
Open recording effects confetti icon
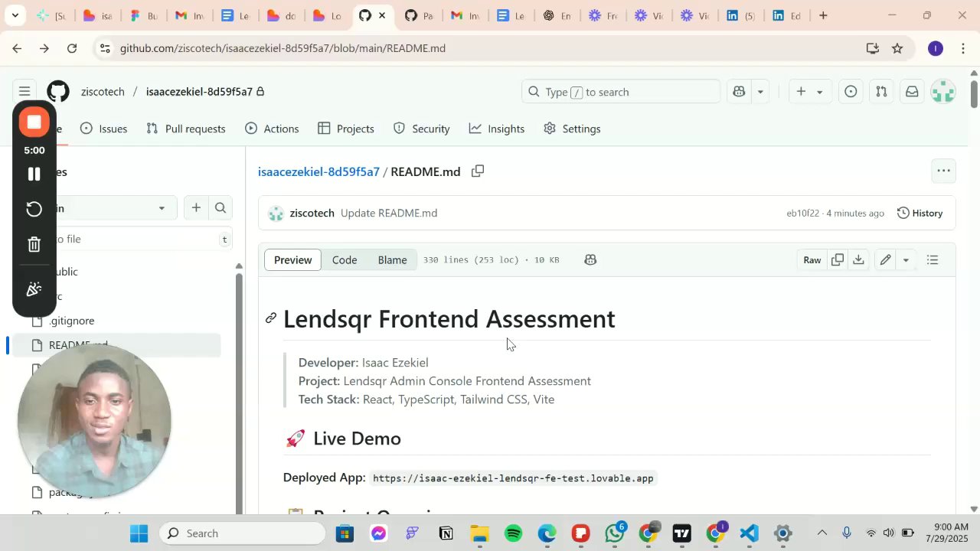(34, 289)
